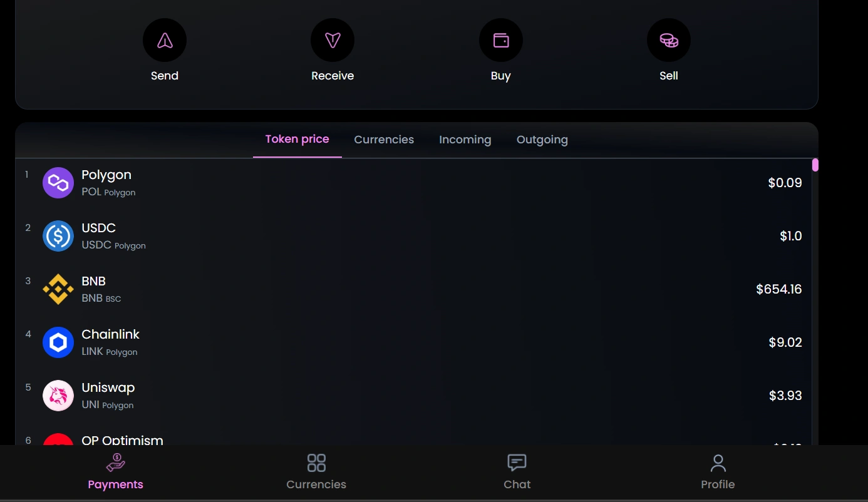Open the Chat icon in bottom bar
The height and width of the screenshot is (502, 868).
pyautogui.click(x=517, y=463)
